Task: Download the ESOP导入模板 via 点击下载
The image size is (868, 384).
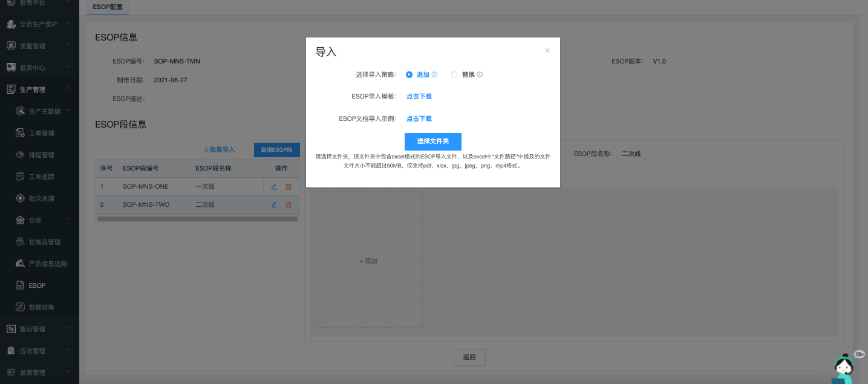Action: point(419,96)
